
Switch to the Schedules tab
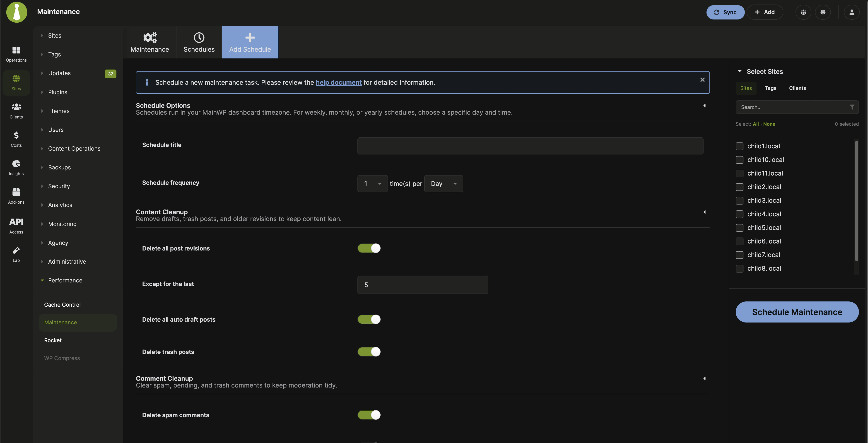pos(199,42)
